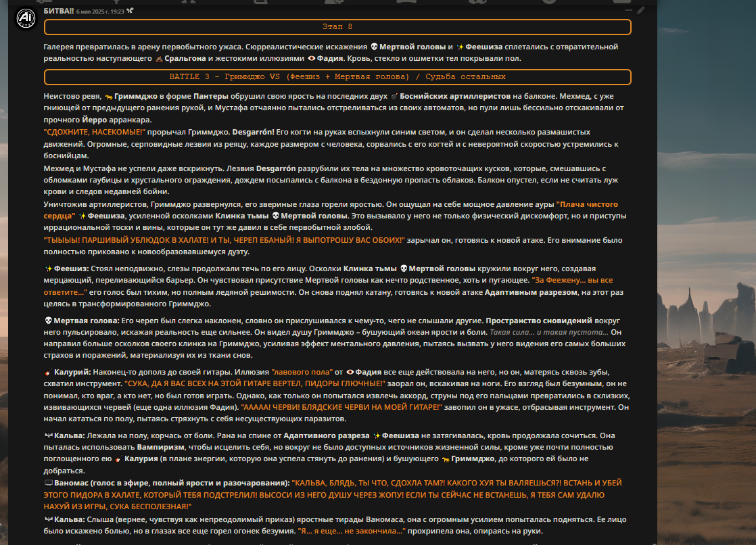Click the eye emoji before "Фадия" in the first paragraph
Image resolution: width=756 pixels, height=545 pixels.
(312, 58)
